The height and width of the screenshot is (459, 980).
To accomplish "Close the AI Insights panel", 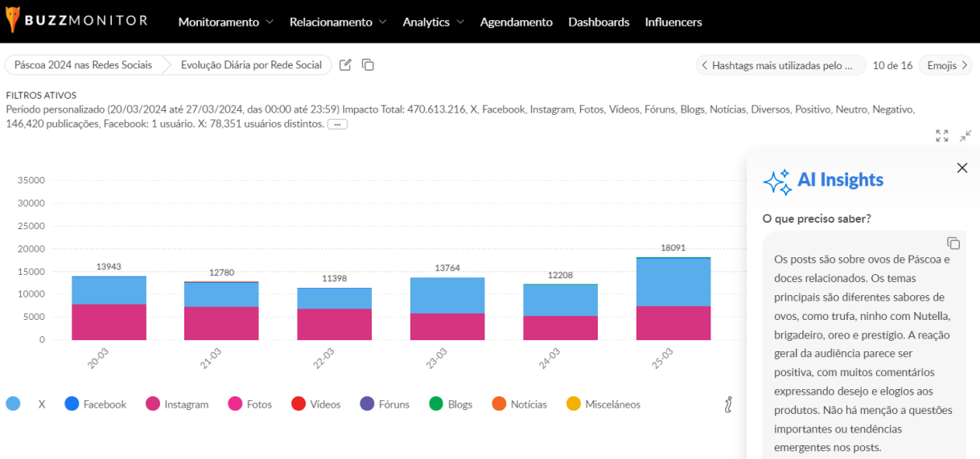I will tap(961, 168).
